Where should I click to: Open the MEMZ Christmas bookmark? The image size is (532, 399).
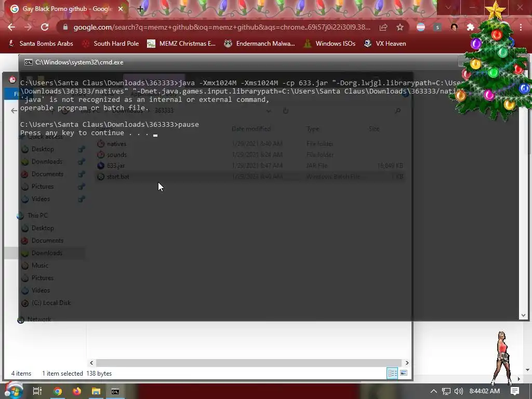click(181, 44)
